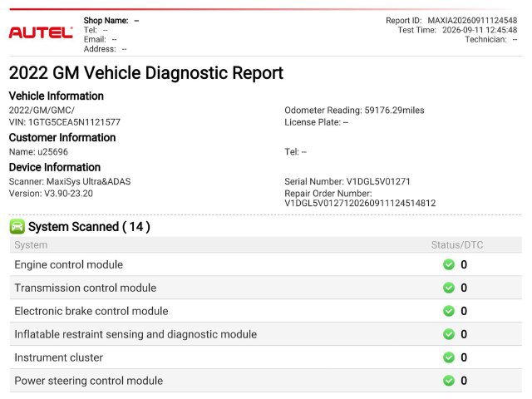Click the Customer Information heading

pos(62,137)
